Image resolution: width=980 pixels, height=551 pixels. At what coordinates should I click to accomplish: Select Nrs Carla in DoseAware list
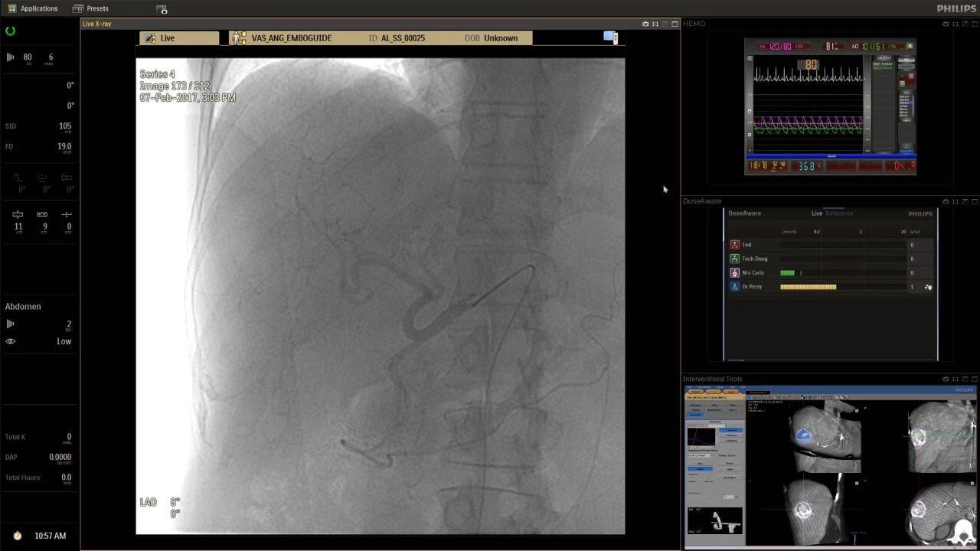(x=753, y=273)
